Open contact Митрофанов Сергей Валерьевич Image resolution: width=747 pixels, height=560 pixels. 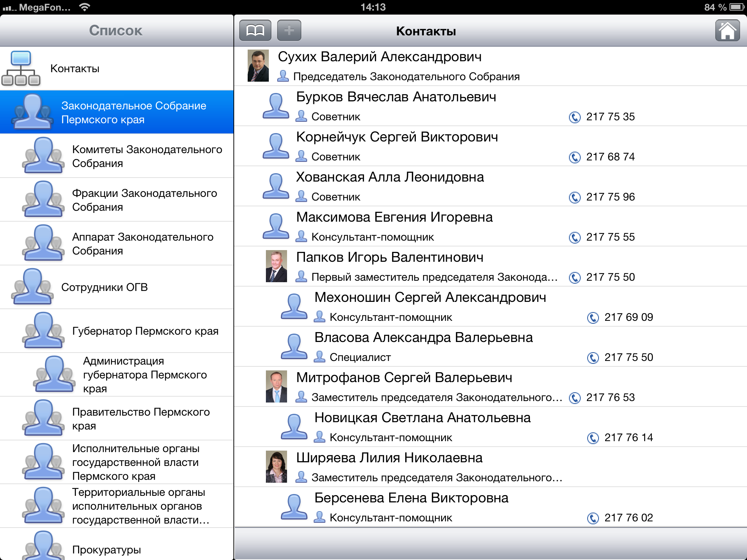coord(404,378)
